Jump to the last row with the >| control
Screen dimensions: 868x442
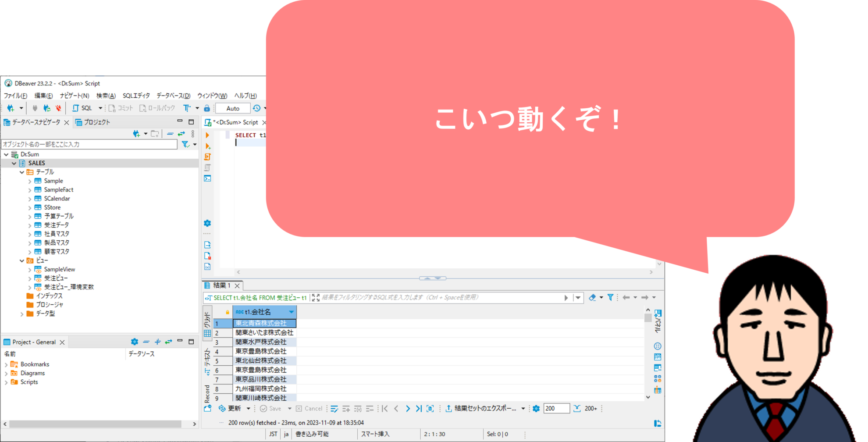tap(420, 408)
